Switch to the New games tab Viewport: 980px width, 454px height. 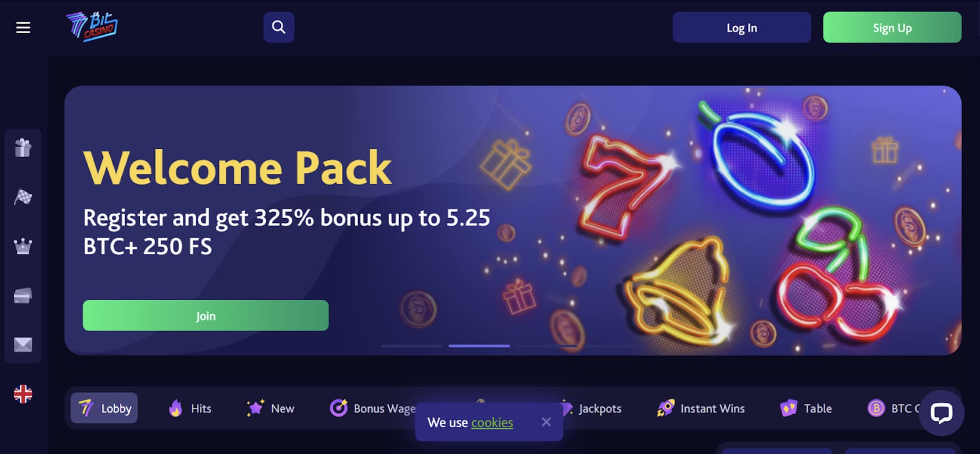tap(270, 408)
